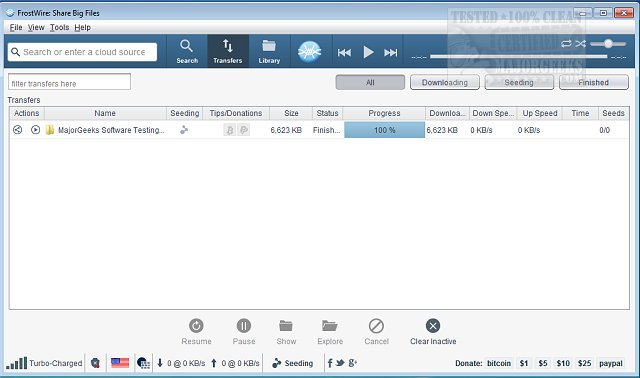
Task: Switch to the Transfers view
Action: coord(228,51)
